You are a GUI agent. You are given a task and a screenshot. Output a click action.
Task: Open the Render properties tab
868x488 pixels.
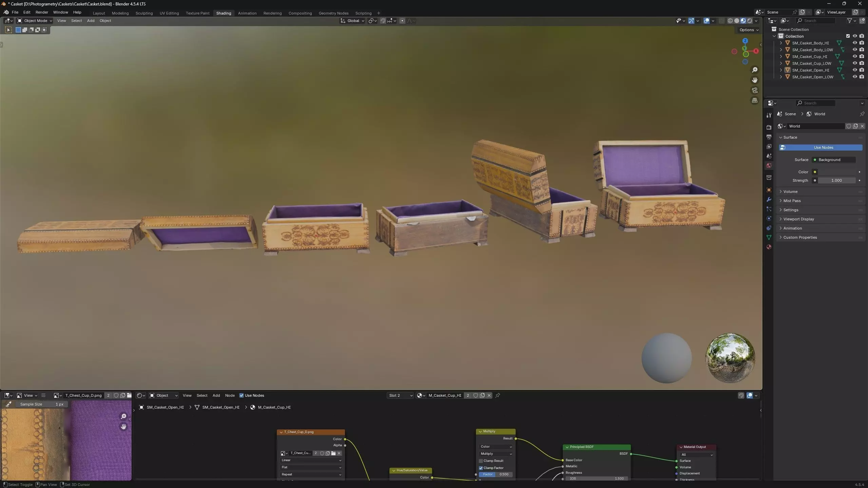769,128
